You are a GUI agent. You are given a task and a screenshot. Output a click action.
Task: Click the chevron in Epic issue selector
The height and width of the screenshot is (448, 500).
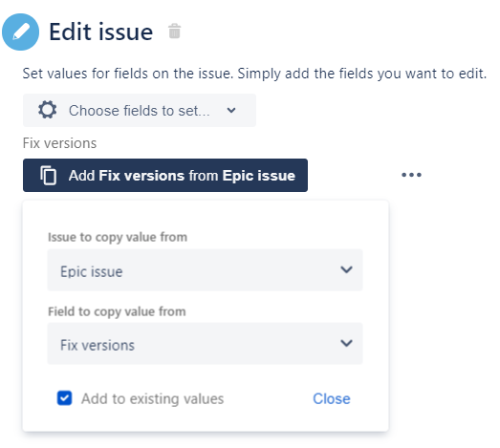[346, 269]
